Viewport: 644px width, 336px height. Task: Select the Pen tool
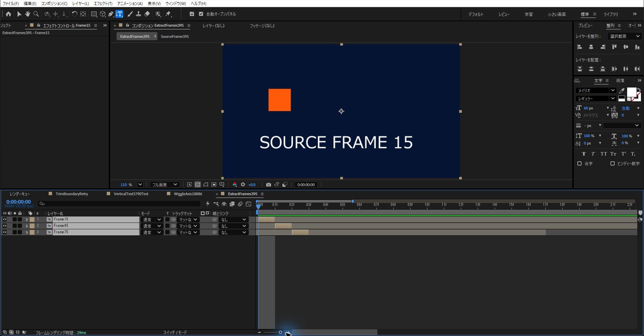pyautogui.click(x=111, y=14)
